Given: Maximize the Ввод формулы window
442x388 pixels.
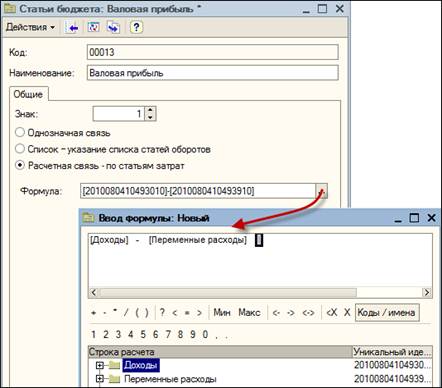Looking at the screenshot, I should [414, 218].
